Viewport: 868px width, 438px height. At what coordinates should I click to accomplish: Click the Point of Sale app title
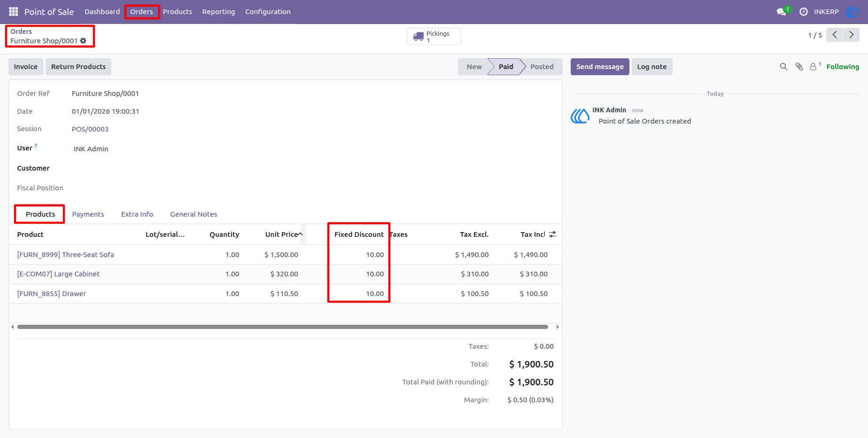click(x=49, y=12)
